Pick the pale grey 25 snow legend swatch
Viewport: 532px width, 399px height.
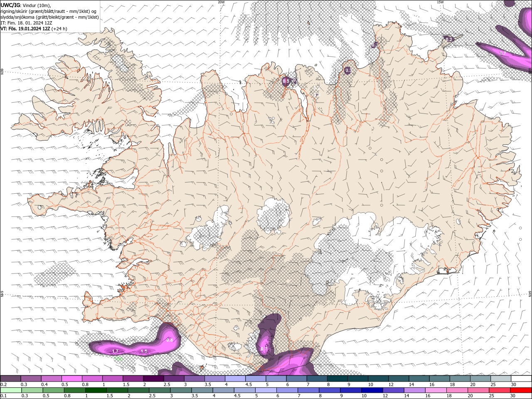(501, 379)
